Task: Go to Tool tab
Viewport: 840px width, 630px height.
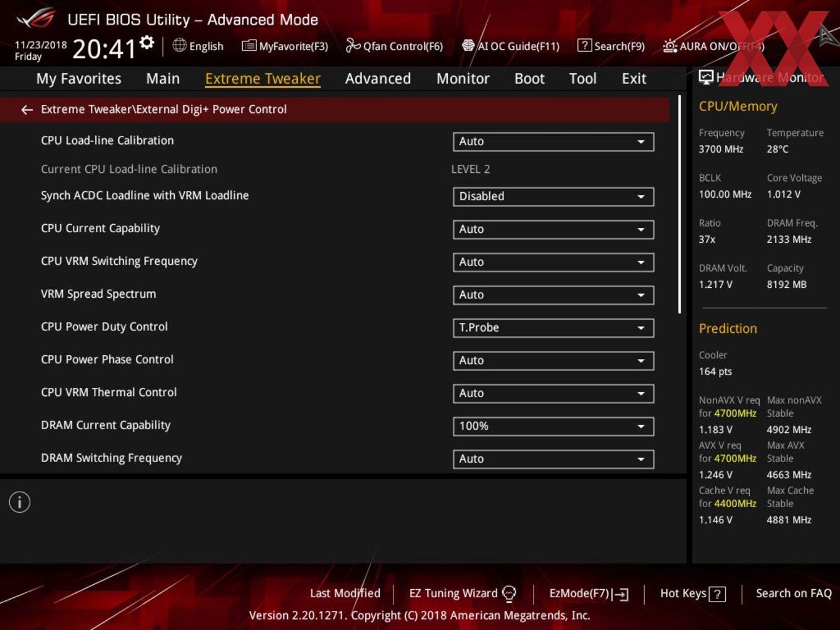Action: coord(582,78)
